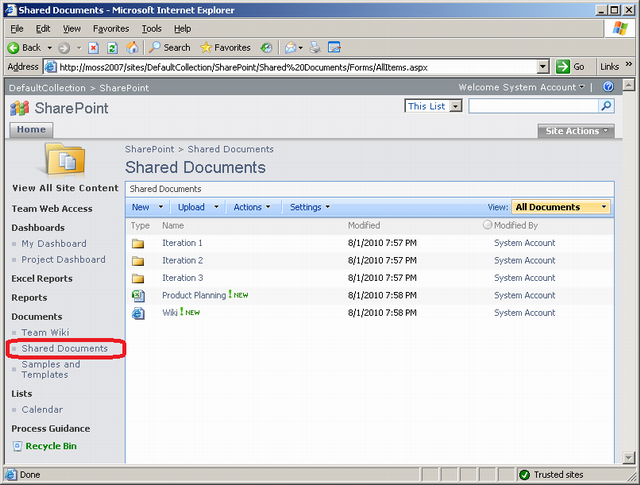The image size is (640, 485).
Task: Click the Edit page icon in toolbar
Action: click(x=334, y=47)
